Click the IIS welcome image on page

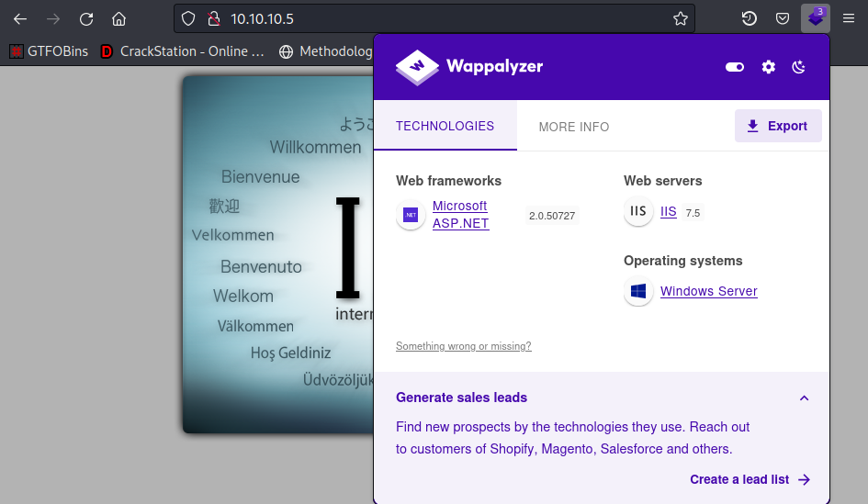click(278, 254)
